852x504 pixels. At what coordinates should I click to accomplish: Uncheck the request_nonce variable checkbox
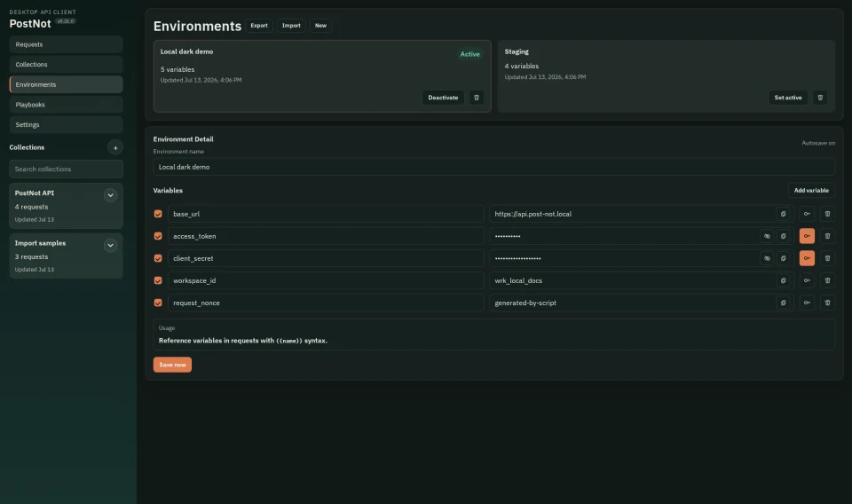tap(158, 303)
